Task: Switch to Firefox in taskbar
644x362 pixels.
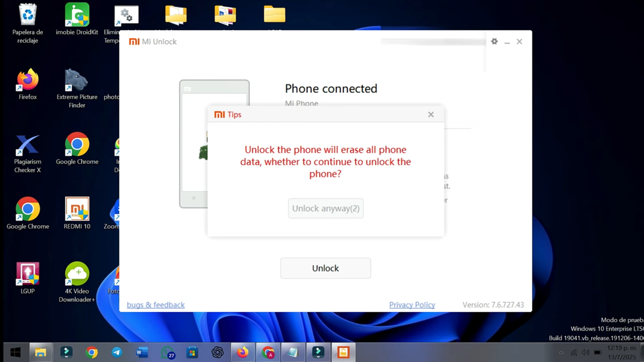Action: point(243,352)
